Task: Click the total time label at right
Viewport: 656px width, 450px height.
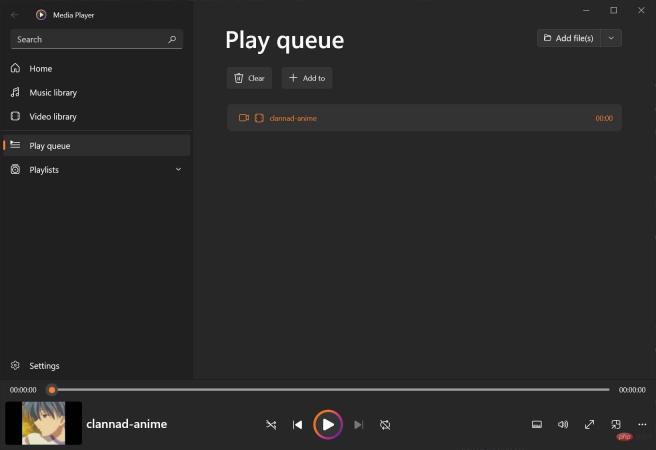Action: (632, 390)
